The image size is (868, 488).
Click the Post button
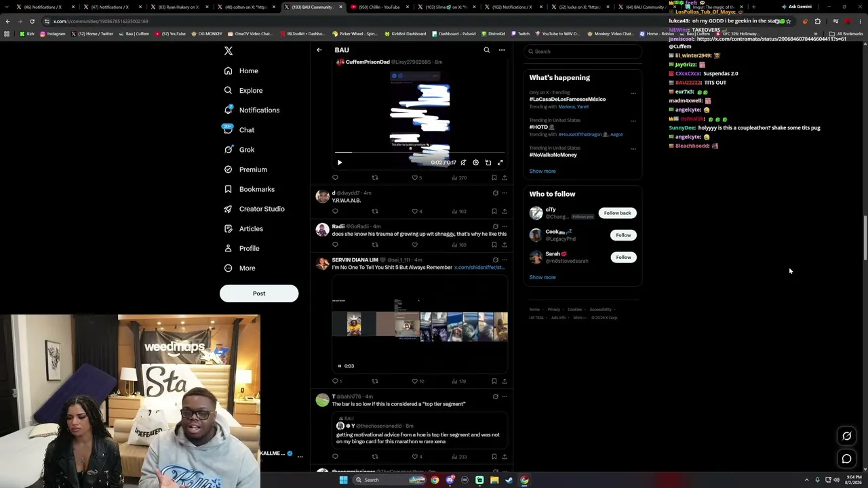tap(259, 293)
